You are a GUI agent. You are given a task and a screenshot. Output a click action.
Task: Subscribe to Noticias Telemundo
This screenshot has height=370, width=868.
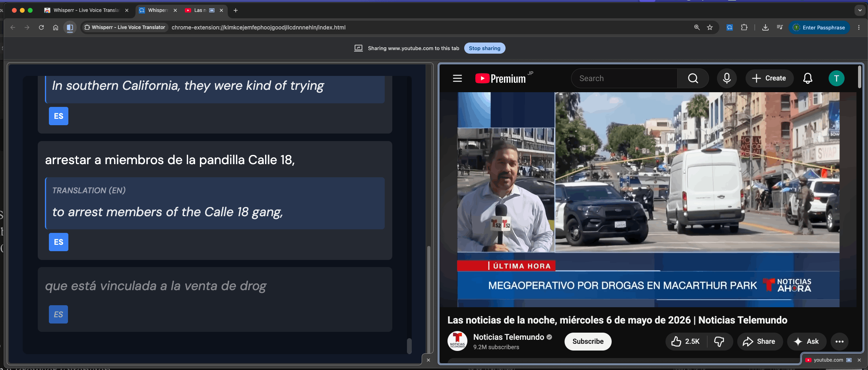coord(588,341)
